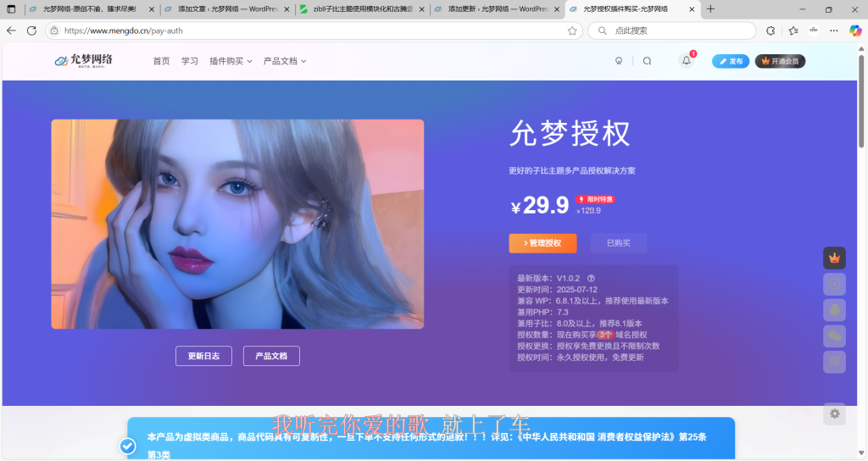Viewport: 868px width, 461px height.
Task: Open the medal/check-in icon in the site header
Action: pos(619,61)
